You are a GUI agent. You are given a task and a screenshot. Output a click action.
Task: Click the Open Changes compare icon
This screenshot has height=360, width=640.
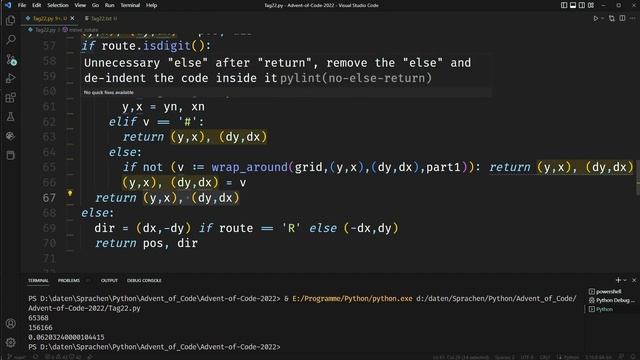pyautogui.click(x=611, y=18)
